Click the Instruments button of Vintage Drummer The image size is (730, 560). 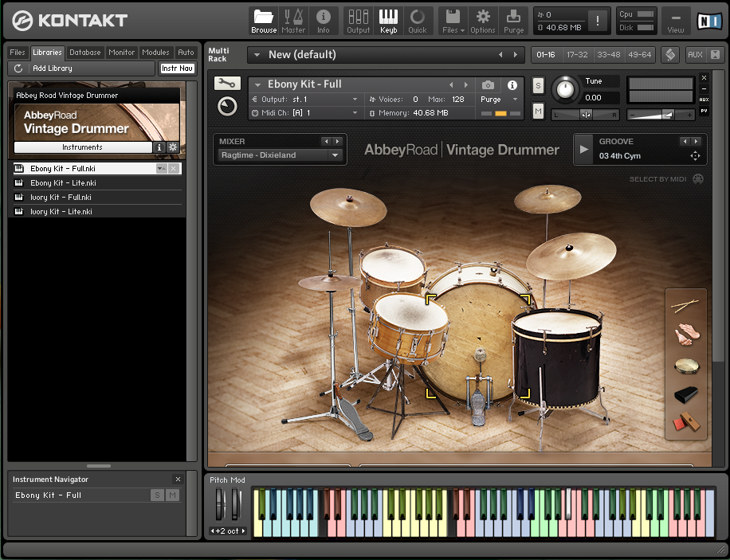[82, 147]
